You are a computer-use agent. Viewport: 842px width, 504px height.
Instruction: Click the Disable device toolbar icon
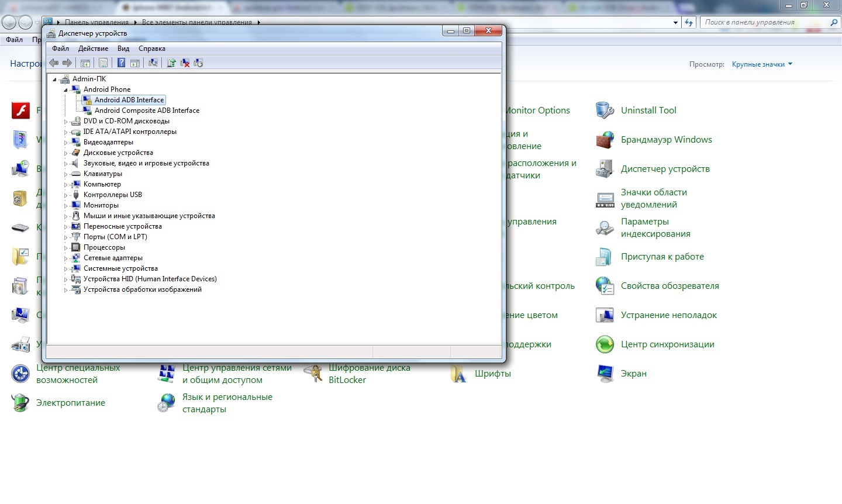pos(198,63)
